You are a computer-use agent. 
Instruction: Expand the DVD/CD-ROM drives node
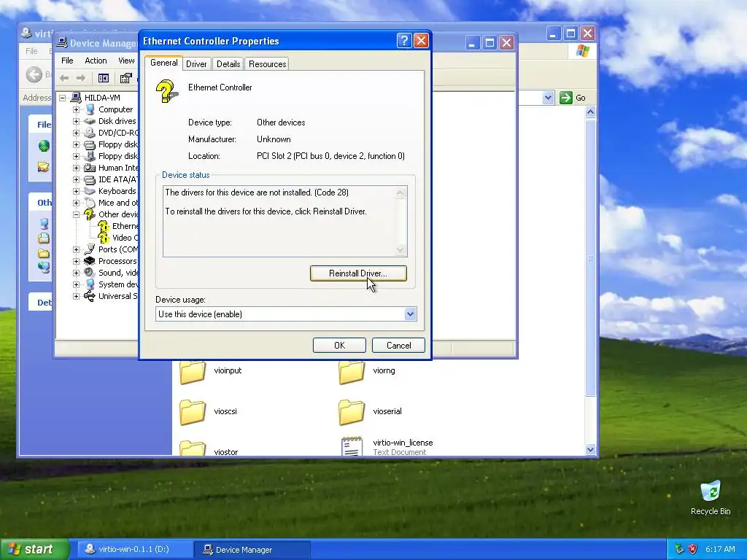click(x=76, y=133)
